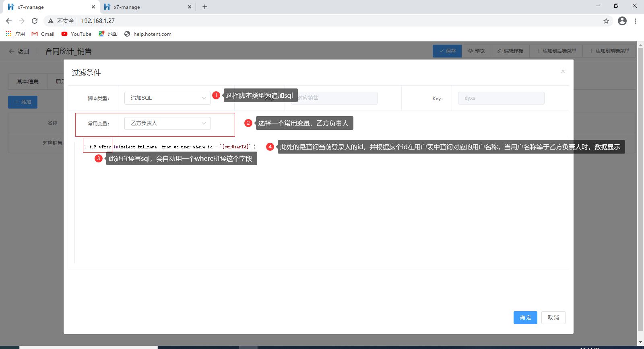This screenshot has width=644, height=349.
Task: Switch to the second x7-manage tab
Action: [x=145, y=7]
